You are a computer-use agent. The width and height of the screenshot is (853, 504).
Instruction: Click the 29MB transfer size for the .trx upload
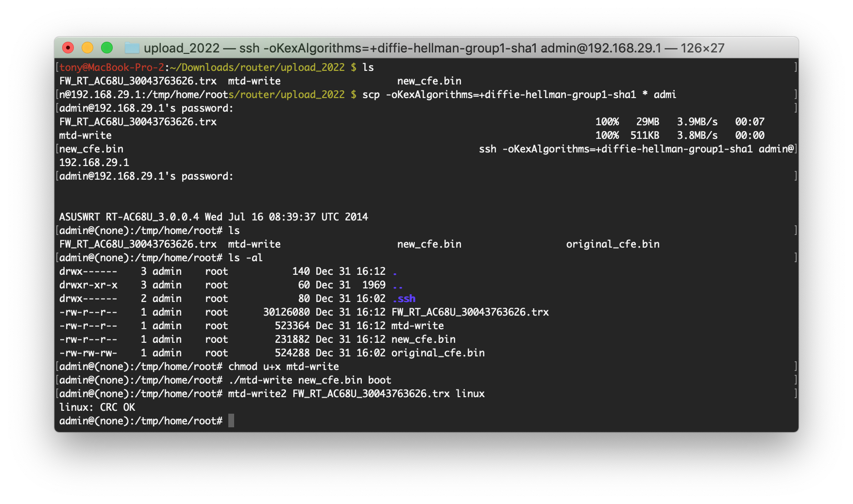point(648,122)
